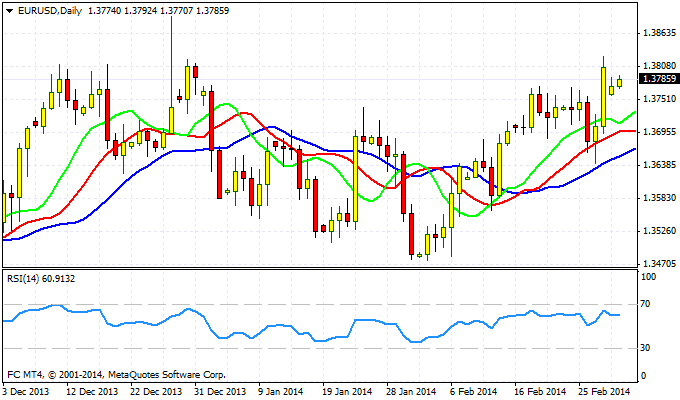Screen dimensions: 680x400
Task: Click the RSI 30 level label
Action: 646,348
